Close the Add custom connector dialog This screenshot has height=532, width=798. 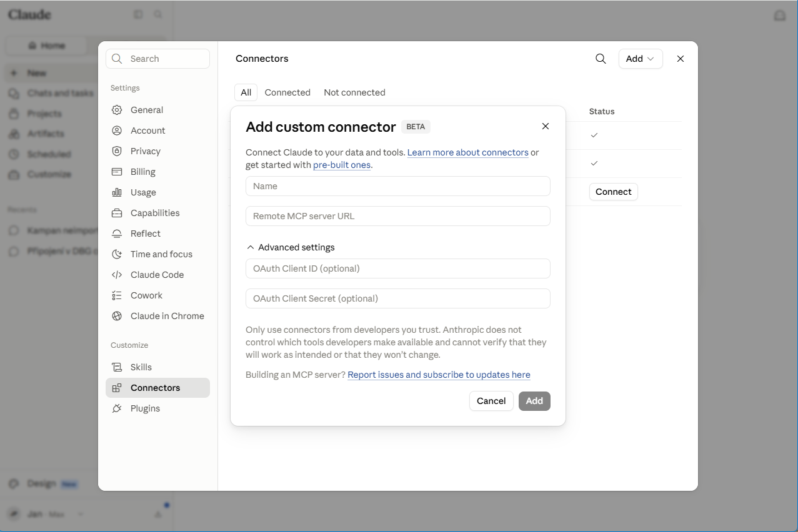[x=546, y=126]
